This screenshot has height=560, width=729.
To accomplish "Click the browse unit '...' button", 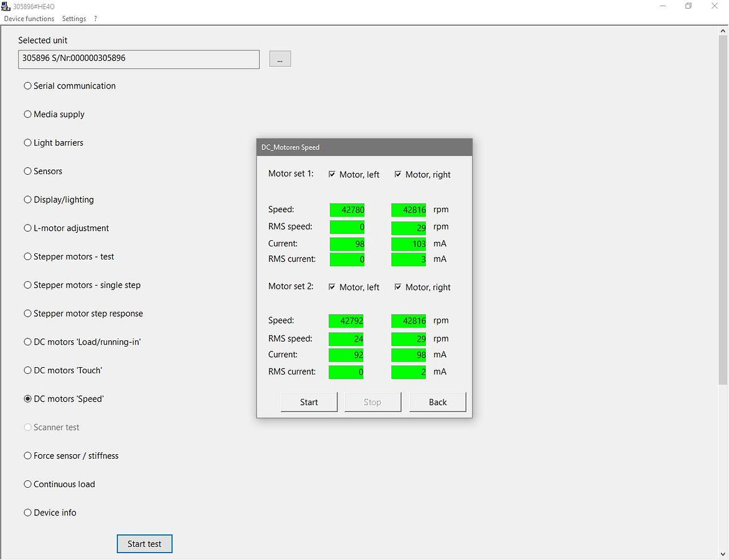I will coord(280,59).
